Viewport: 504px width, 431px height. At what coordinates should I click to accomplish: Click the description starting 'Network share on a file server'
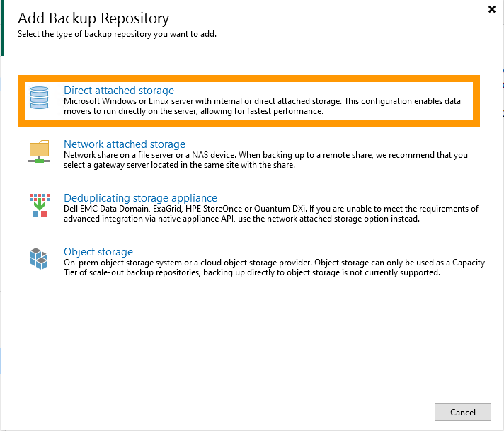pyautogui.click(x=265, y=160)
